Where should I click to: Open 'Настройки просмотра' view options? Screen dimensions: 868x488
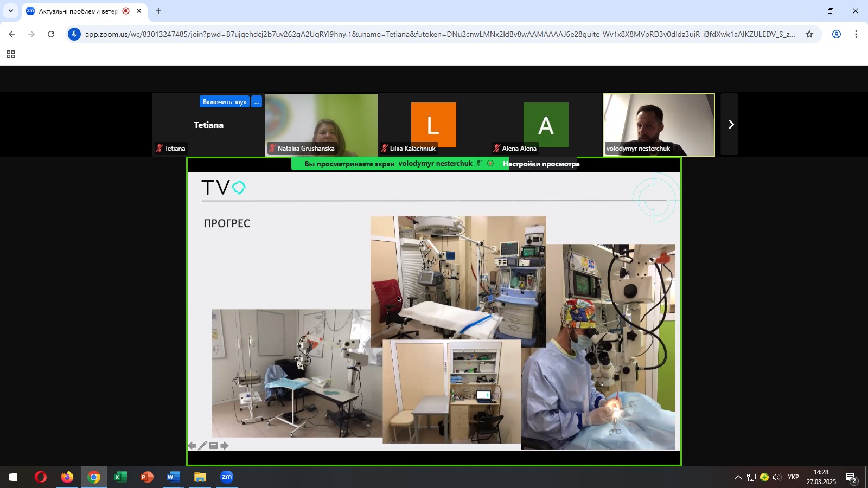[541, 164]
